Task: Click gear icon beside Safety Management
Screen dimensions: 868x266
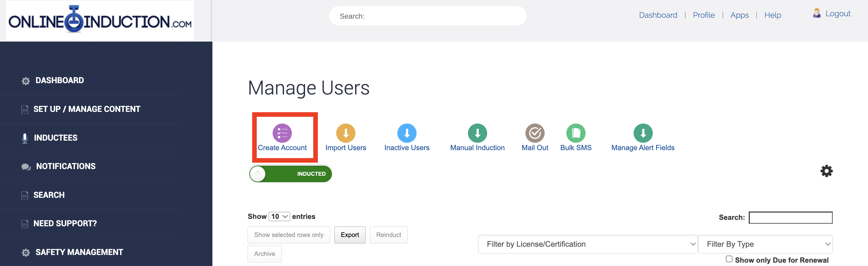Action: point(26,253)
